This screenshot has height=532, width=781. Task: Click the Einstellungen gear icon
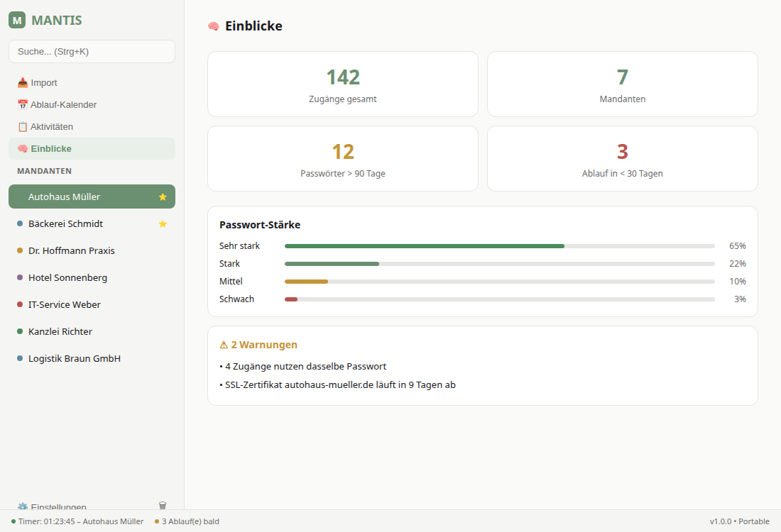point(23,506)
